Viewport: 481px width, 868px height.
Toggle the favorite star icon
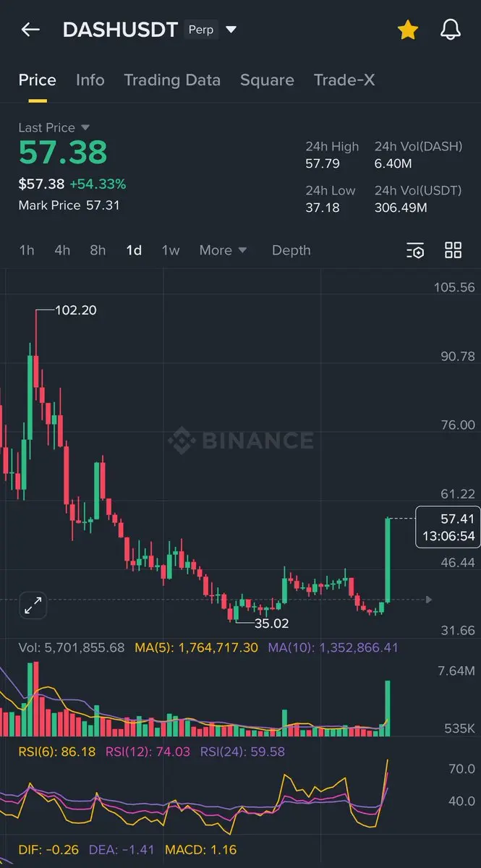tap(408, 30)
